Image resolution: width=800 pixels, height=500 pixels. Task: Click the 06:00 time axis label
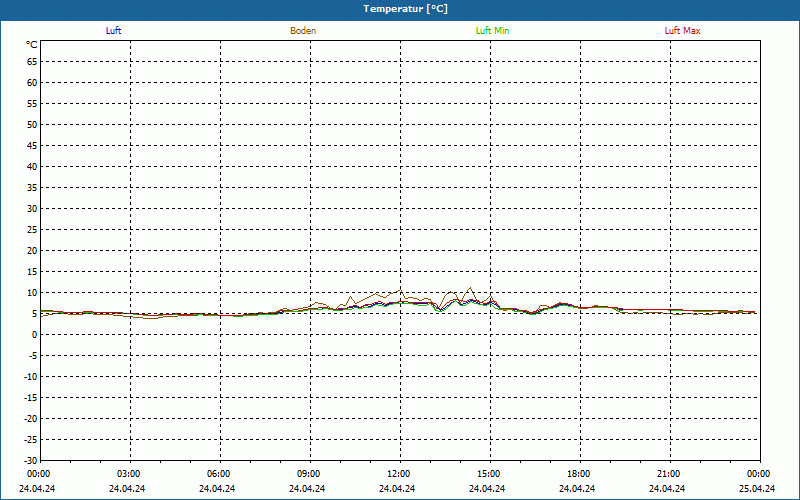(x=217, y=474)
